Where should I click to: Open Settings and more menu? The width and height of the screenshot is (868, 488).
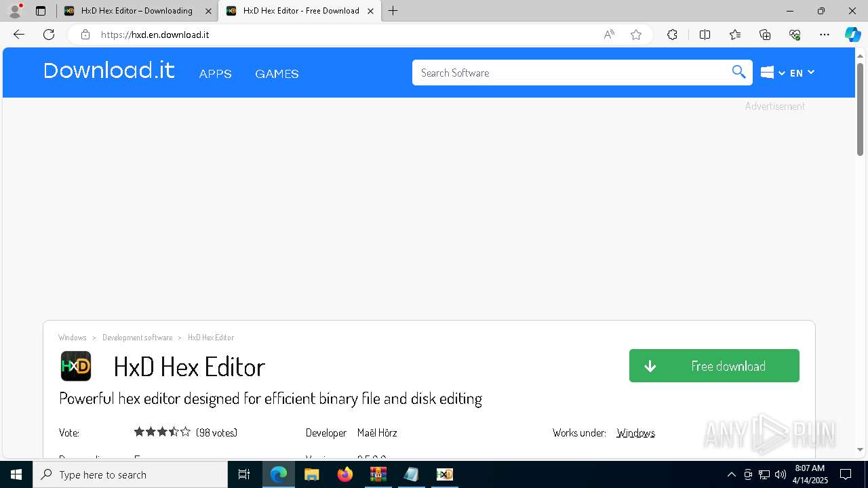[x=825, y=35]
